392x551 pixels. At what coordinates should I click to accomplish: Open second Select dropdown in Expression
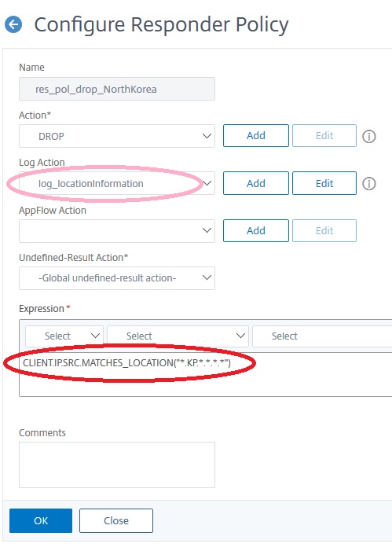point(178,336)
